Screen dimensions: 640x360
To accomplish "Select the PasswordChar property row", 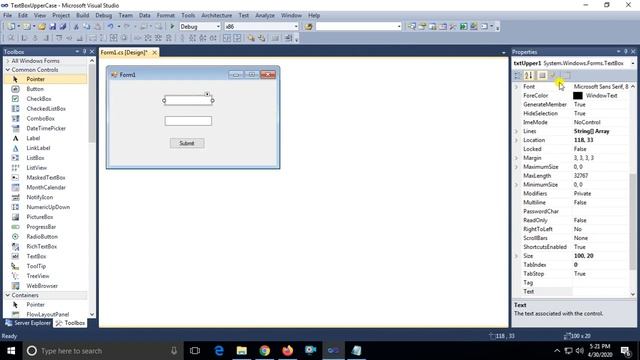I will pyautogui.click(x=571, y=211).
